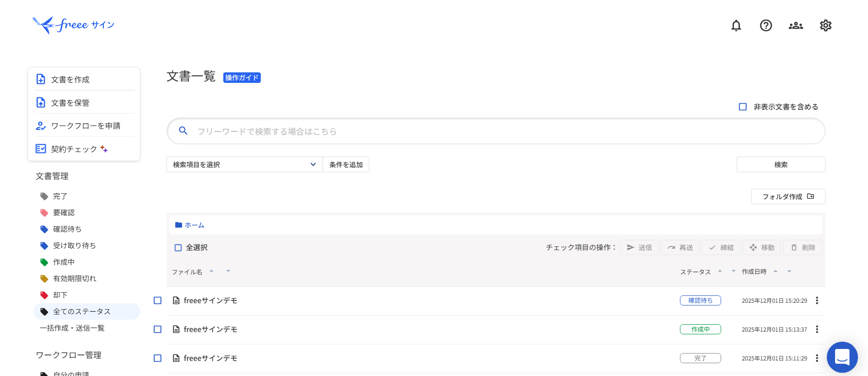Click the tag icon next to 受け取り待ち
This screenshot has height=376, width=868.
(44, 246)
